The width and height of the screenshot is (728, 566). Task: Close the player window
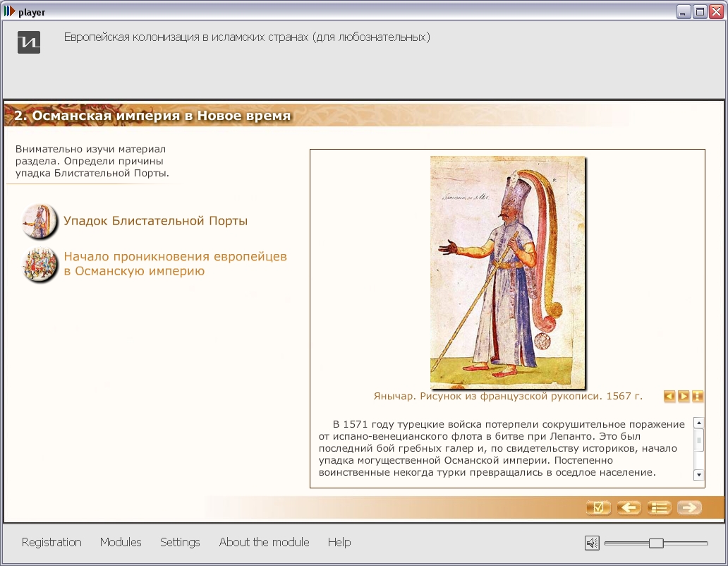click(x=717, y=11)
